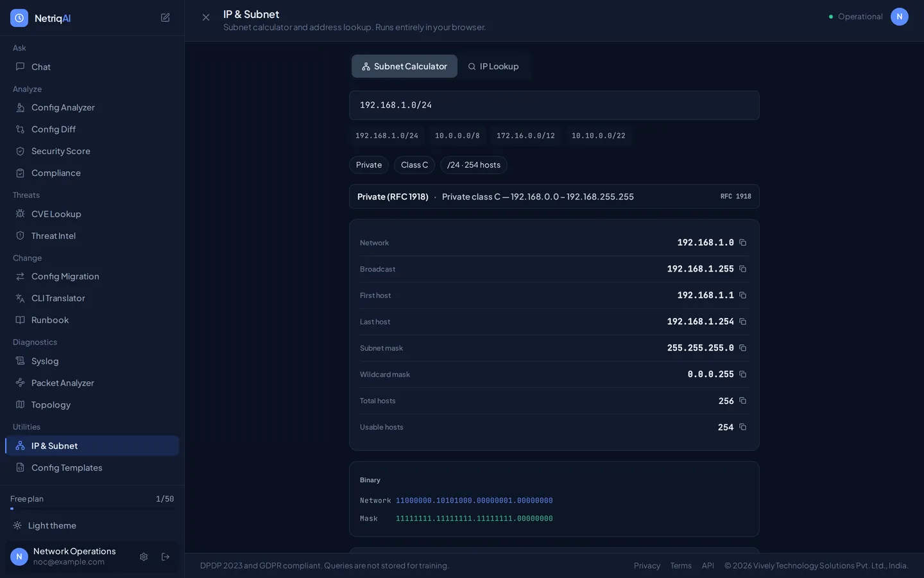924x578 pixels.
Task: Copy the Usable hosts value
Action: coord(742,427)
